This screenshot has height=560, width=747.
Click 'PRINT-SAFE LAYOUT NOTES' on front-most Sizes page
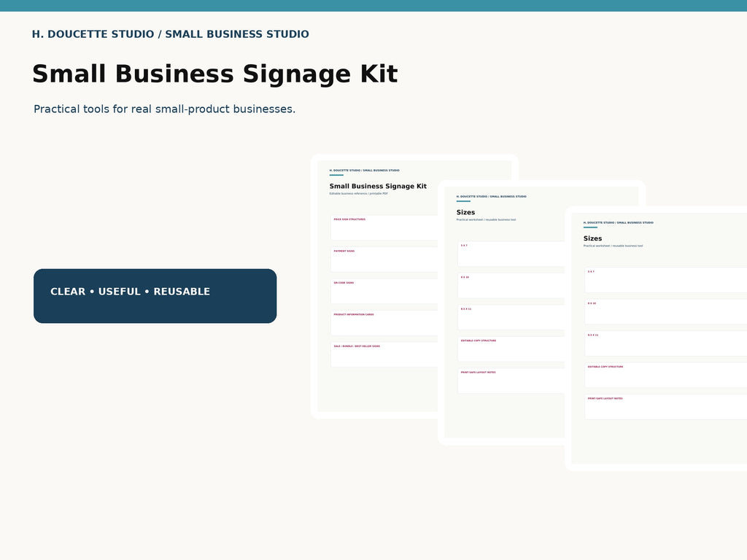[x=665, y=407]
